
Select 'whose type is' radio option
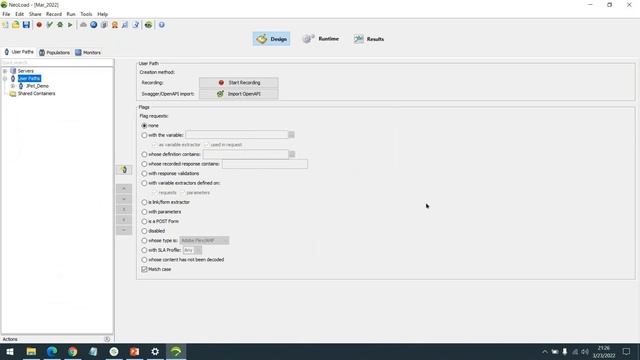coord(144,240)
